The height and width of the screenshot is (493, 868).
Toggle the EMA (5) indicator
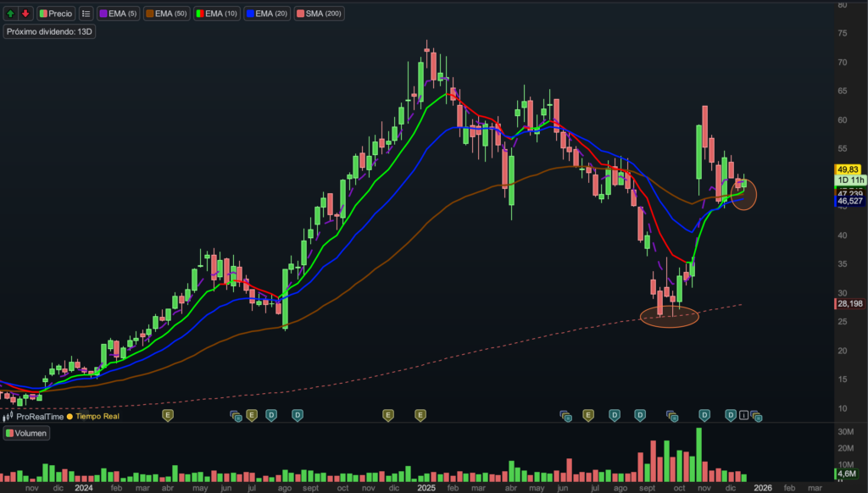[x=118, y=14]
